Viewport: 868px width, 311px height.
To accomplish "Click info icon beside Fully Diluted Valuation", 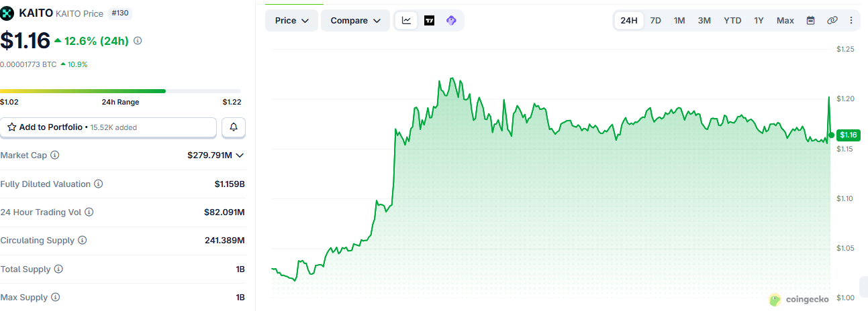I will click(99, 184).
